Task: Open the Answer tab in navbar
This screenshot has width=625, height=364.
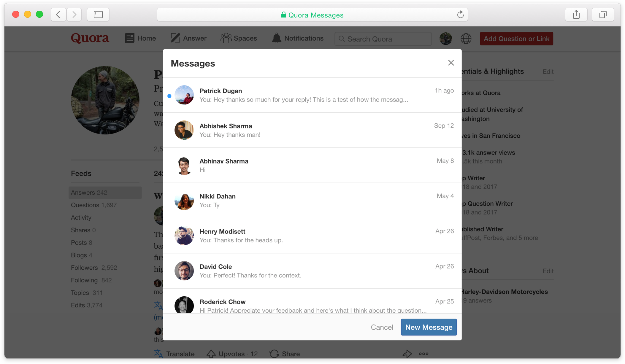Action: point(188,38)
